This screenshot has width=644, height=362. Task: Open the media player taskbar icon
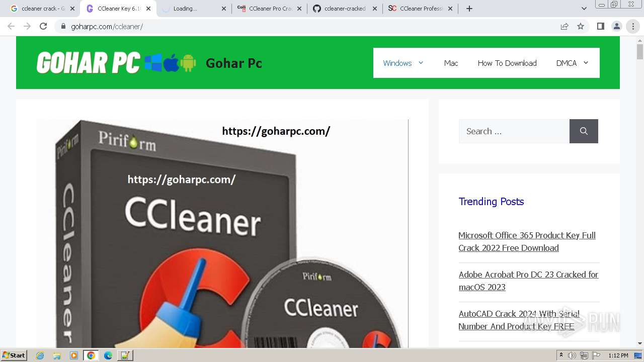(74, 355)
